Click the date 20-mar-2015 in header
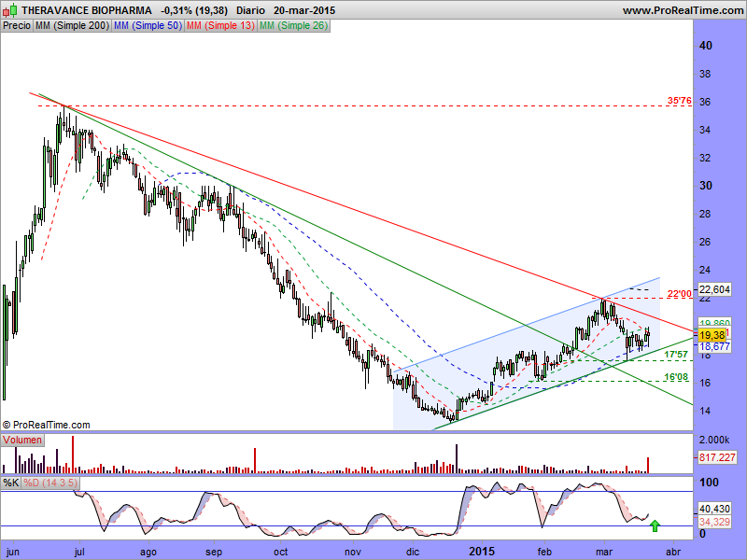Image resolution: width=747 pixels, height=560 pixels. pos(304,10)
